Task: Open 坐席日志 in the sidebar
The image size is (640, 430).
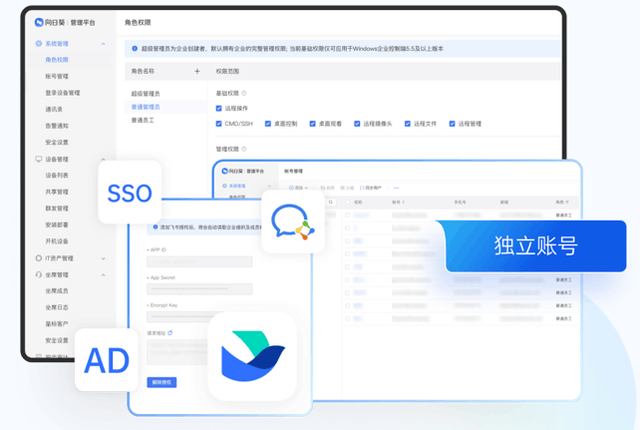Action: 57,307
